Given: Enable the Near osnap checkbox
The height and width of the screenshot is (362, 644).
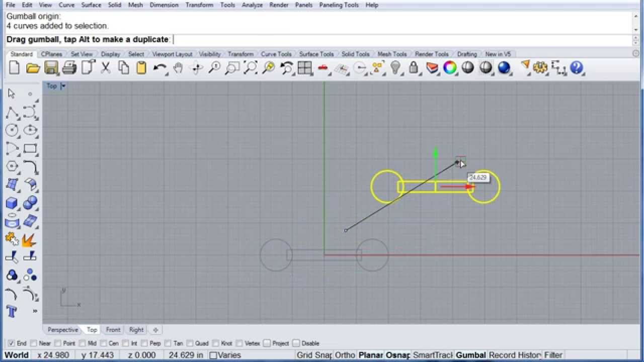Looking at the screenshot, I should tap(34, 343).
